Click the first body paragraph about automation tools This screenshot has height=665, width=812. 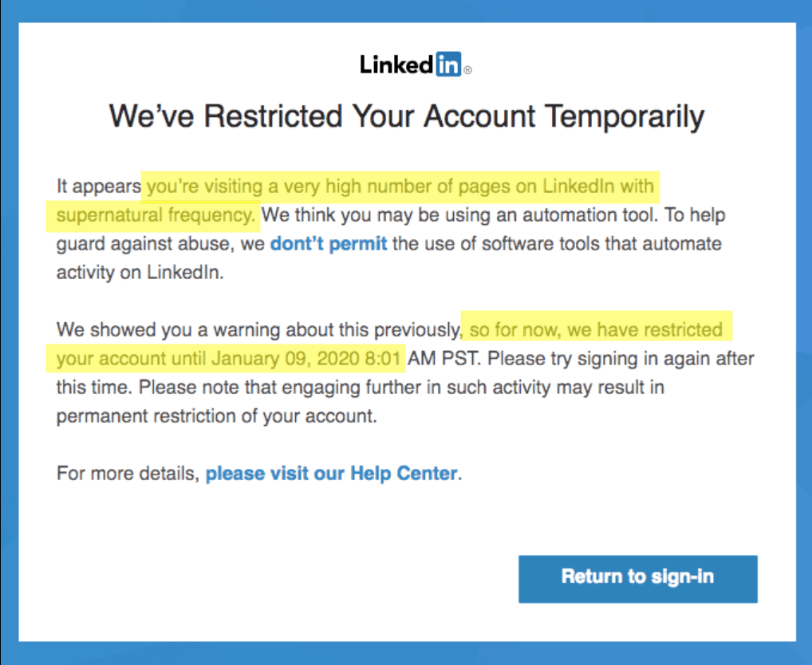click(391, 229)
